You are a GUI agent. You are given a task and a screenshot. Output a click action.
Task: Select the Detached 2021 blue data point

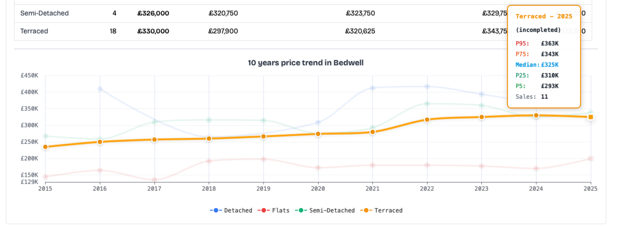pos(373,88)
